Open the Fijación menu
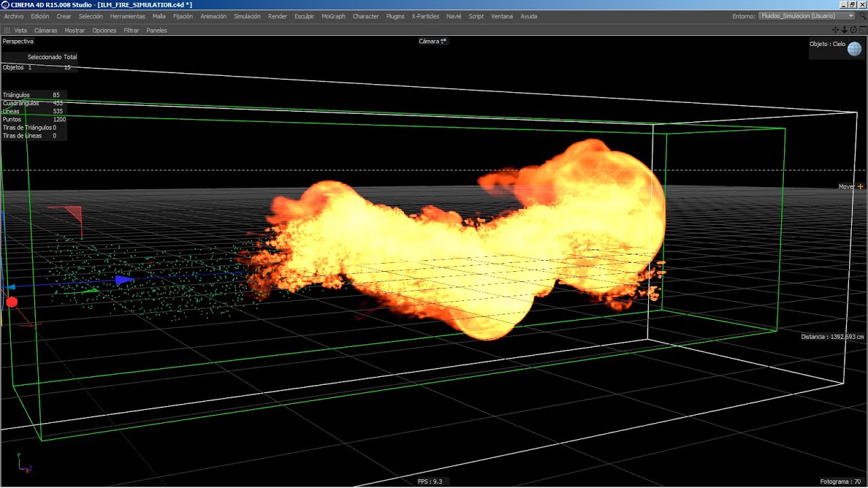The height and width of the screenshot is (488, 868). tap(183, 16)
